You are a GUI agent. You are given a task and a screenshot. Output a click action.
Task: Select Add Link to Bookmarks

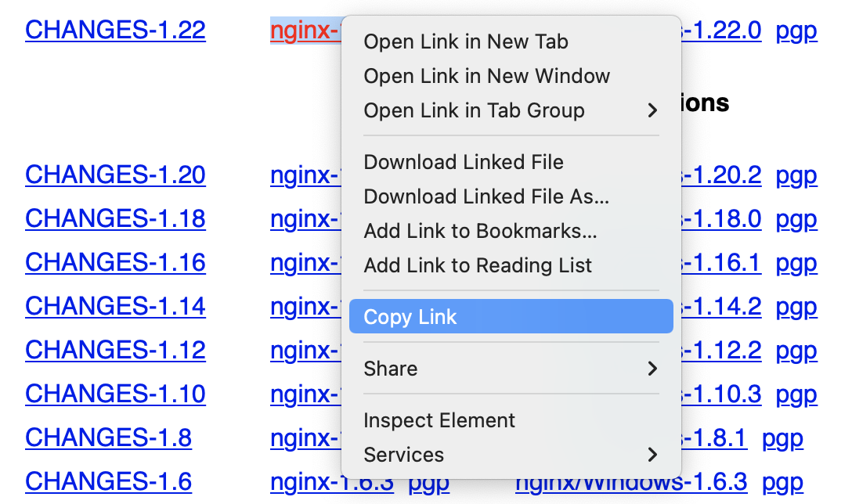tap(480, 231)
